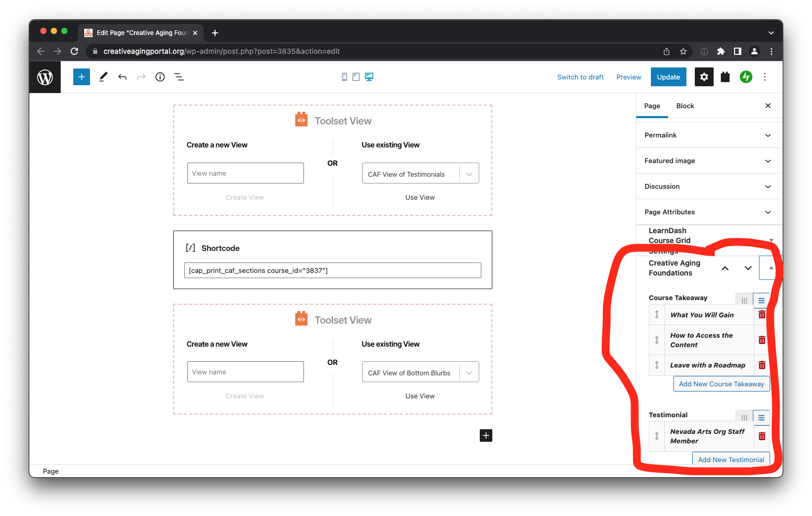Switch Course Takeaway to column view
This screenshot has width=812, height=516.
coord(744,300)
